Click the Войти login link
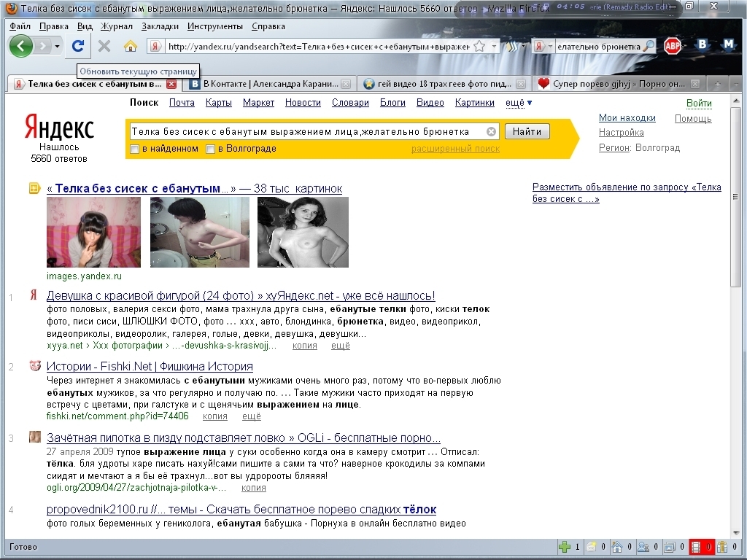Image resolution: width=747 pixels, height=560 pixels. [x=699, y=104]
